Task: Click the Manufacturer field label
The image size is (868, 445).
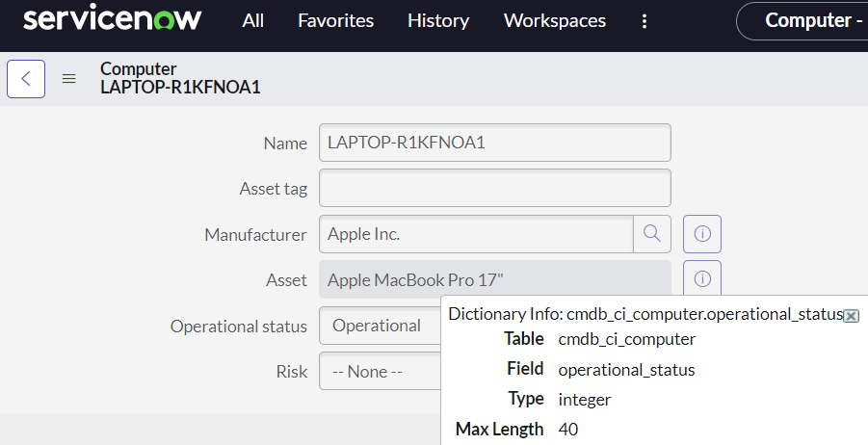Action: [255, 235]
